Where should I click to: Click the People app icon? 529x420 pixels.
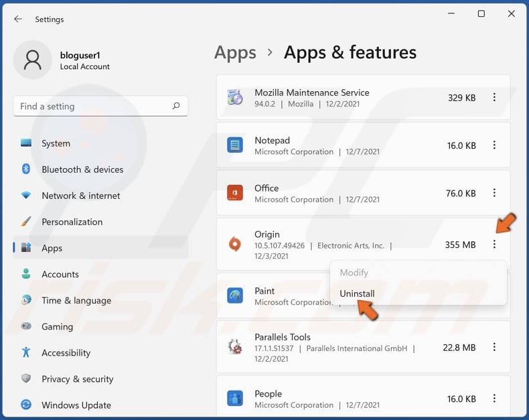[x=235, y=399]
